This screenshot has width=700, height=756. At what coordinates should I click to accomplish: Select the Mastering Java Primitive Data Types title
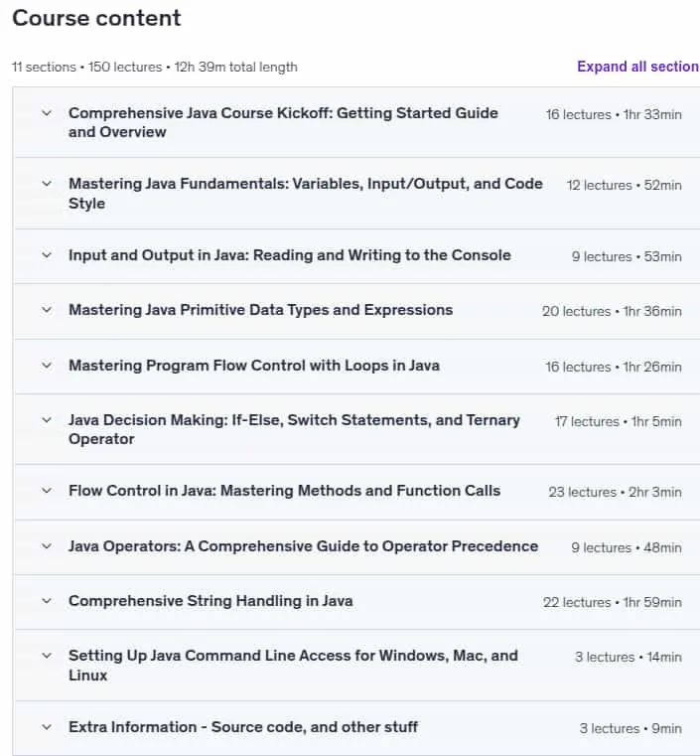point(260,310)
